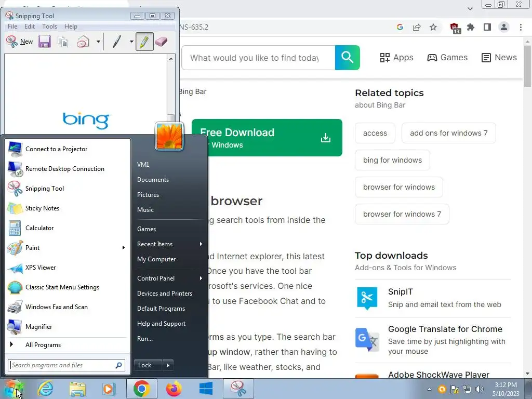Open the Games link in the webpage header
The image size is (532, 399).
tap(447, 57)
